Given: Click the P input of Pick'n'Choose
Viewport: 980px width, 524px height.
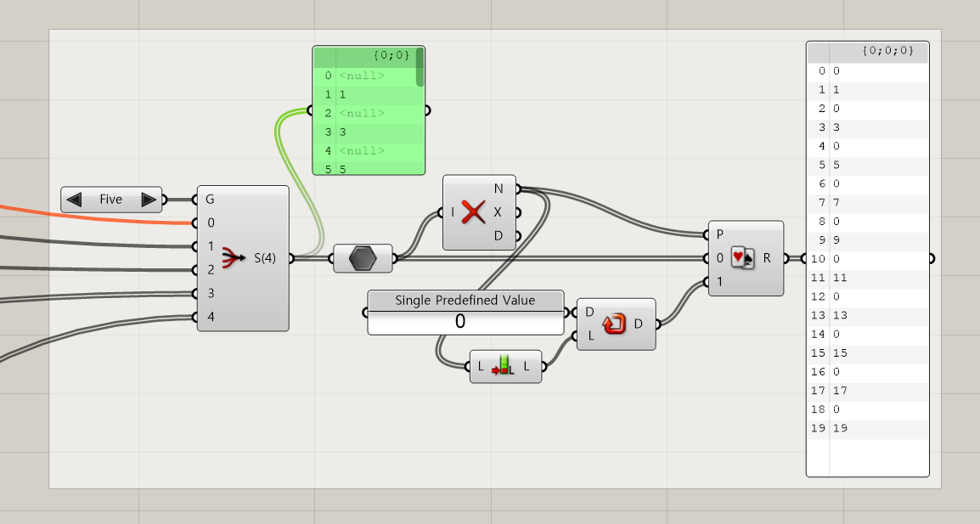Looking at the screenshot, I should click(720, 234).
